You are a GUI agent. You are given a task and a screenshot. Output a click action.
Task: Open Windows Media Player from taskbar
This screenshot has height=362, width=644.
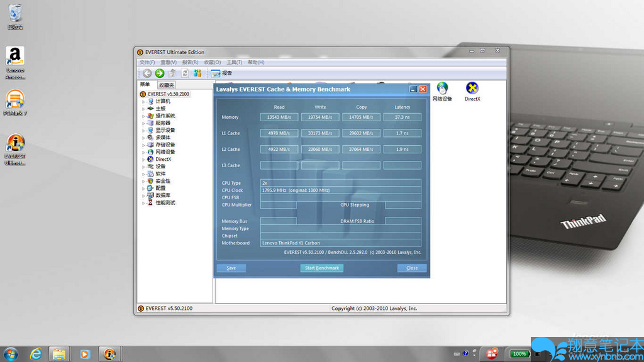click(85, 354)
